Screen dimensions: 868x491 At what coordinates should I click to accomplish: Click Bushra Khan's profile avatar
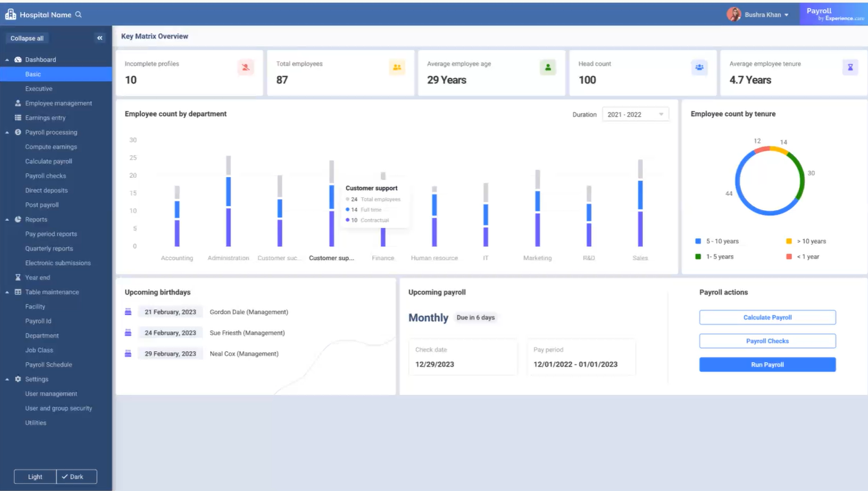pyautogui.click(x=734, y=14)
